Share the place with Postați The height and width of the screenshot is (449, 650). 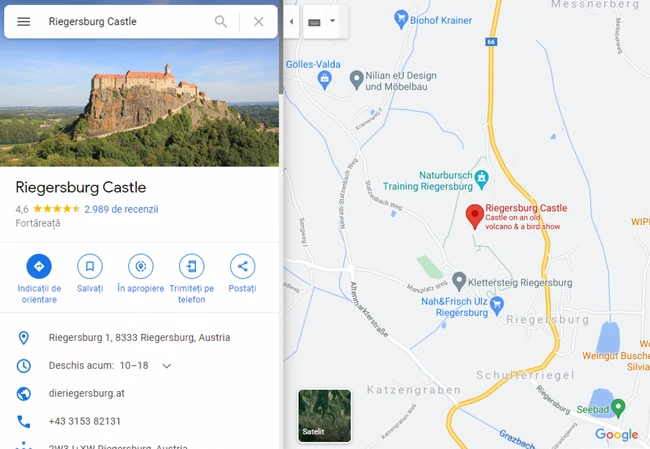pos(243,274)
